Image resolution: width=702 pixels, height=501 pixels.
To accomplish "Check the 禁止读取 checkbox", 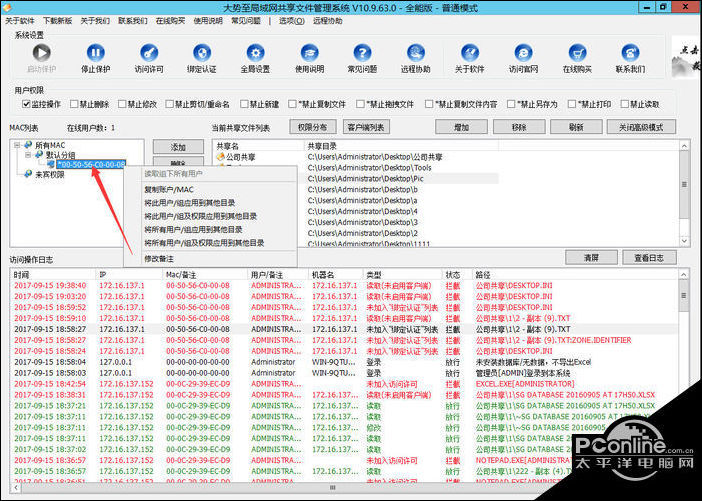I will coord(625,104).
